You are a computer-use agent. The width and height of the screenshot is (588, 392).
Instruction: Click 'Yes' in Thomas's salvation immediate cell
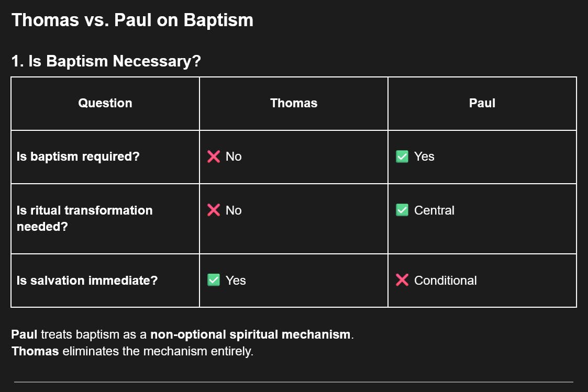(236, 281)
